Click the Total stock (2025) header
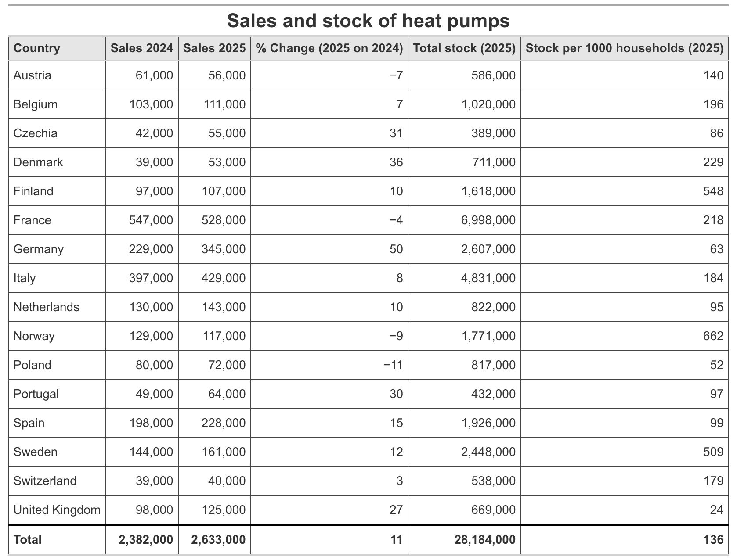Screen dimensions: 737x560 tap(464, 48)
